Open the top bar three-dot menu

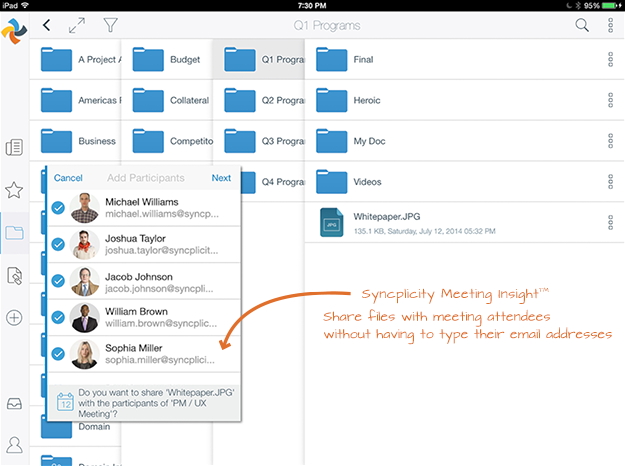[x=610, y=25]
